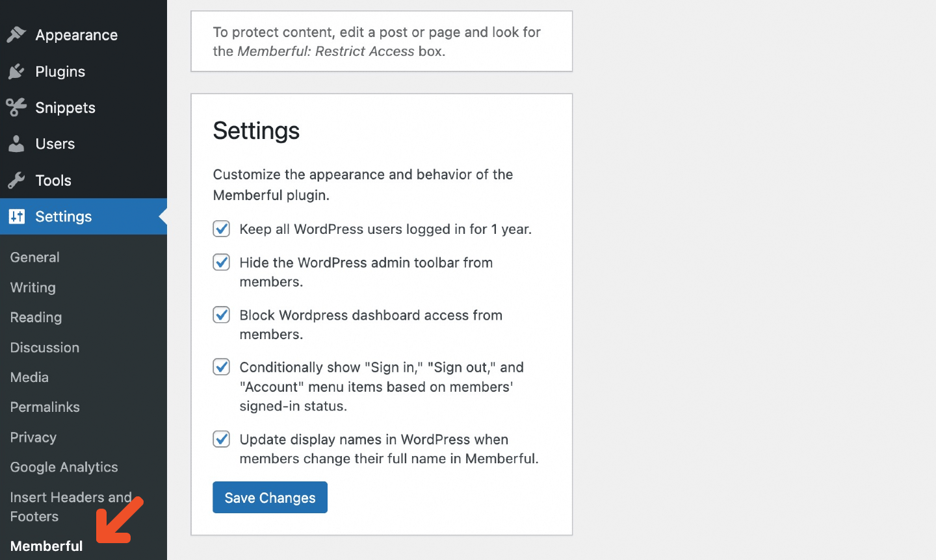936x560 pixels.
Task: Click the Snippets scissors icon
Action: (16, 107)
